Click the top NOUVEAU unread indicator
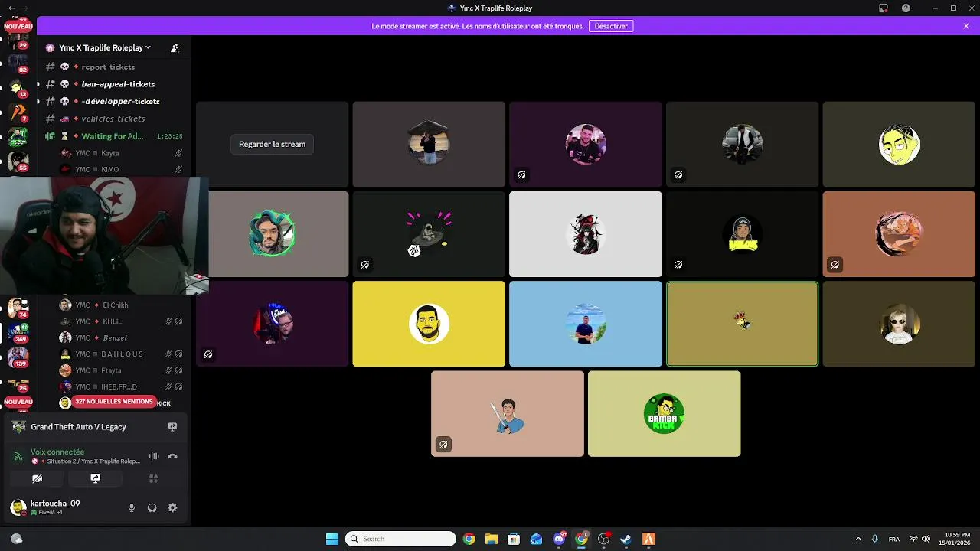This screenshot has height=551, width=980. 18,27
